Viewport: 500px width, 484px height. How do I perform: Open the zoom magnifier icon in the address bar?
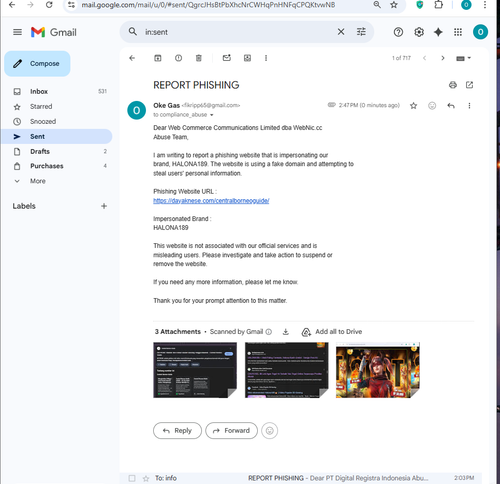(x=377, y=5)
